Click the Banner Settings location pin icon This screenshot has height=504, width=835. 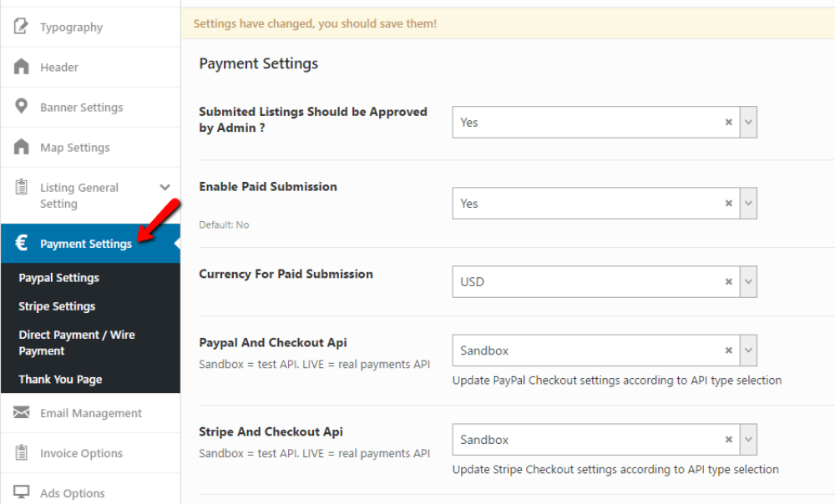click(20, 107)
